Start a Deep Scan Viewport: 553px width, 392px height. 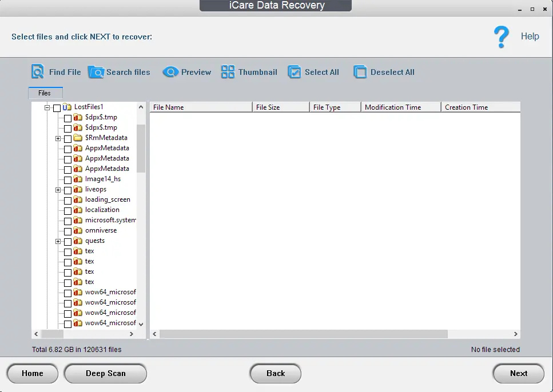(x=105, y=373)
